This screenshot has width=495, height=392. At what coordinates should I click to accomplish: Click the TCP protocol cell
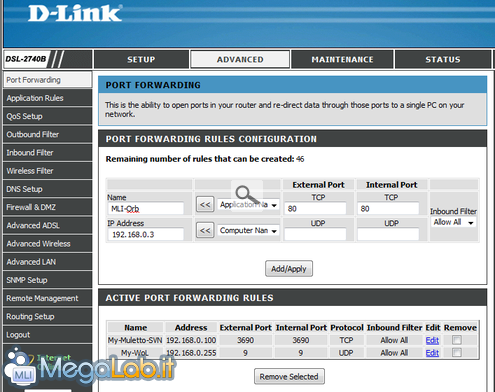tap(346, 340)
